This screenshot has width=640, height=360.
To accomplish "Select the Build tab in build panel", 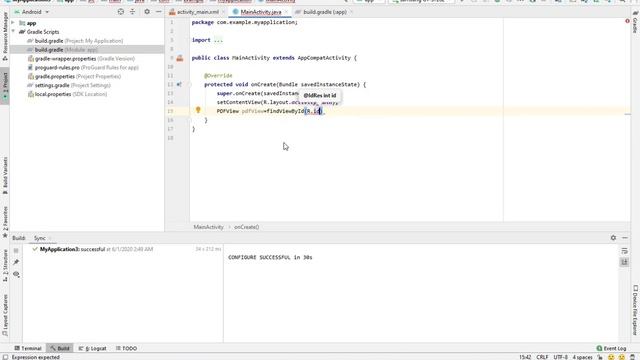I will click(18, 238).
